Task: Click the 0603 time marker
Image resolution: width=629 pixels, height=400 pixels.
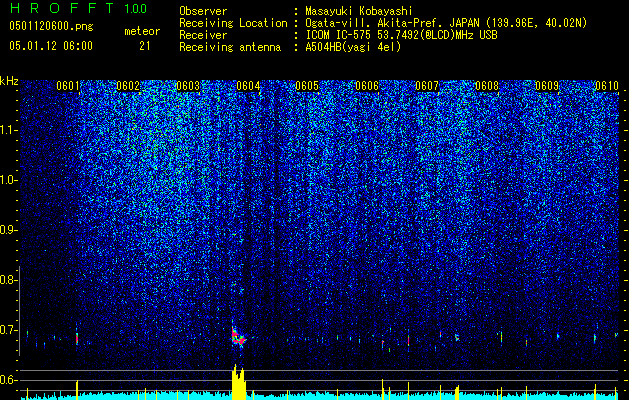Action: (188, 86)
